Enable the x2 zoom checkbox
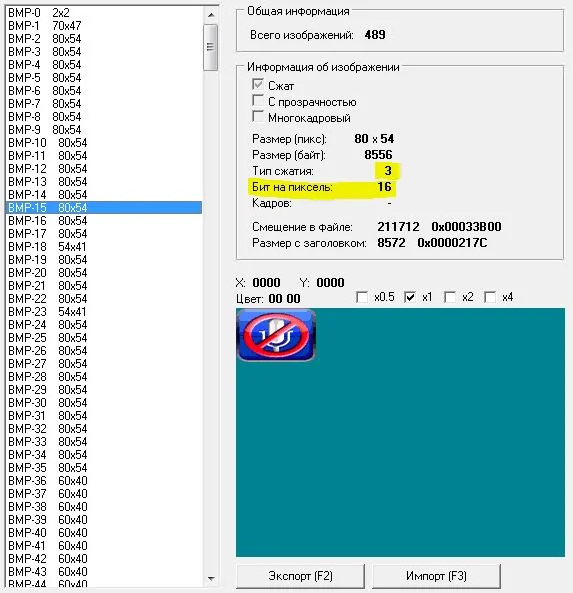Viewport: 573px width, 593px height. point(450,297)
